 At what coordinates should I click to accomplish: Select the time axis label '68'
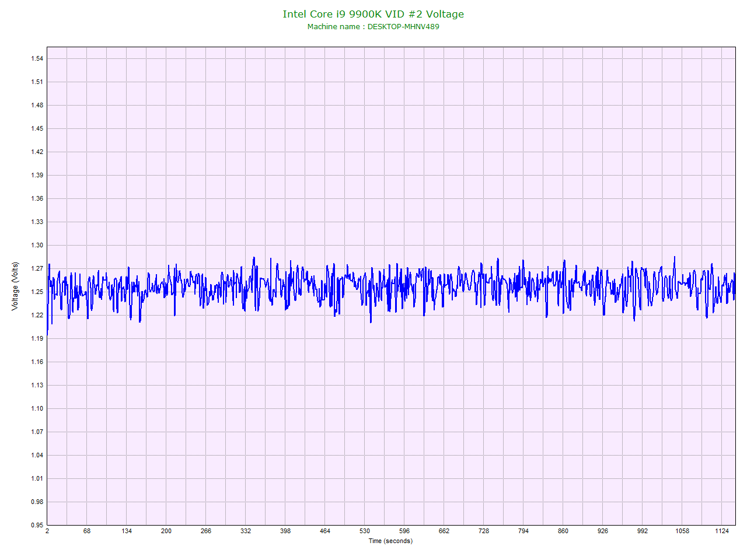click(87, 531)
